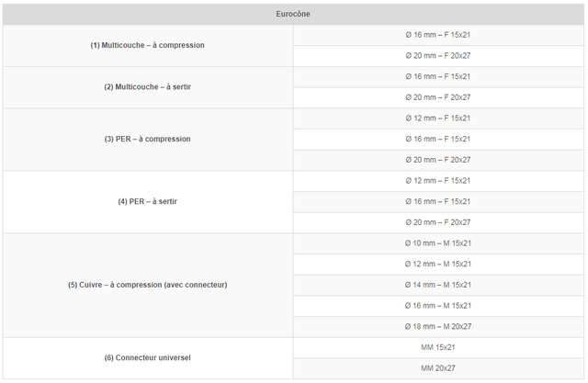Select the "Ø 14 mm – M 15x21" entry
Image resolution: width=588 pixels, height=383 pixels.
(x=438, y=285)
